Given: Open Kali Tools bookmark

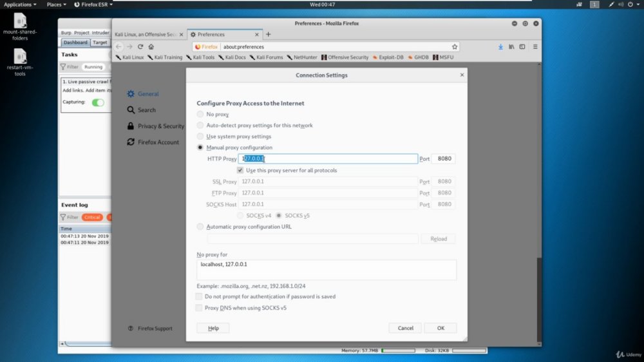Looking at the screenshot, I should click(200, 57).
